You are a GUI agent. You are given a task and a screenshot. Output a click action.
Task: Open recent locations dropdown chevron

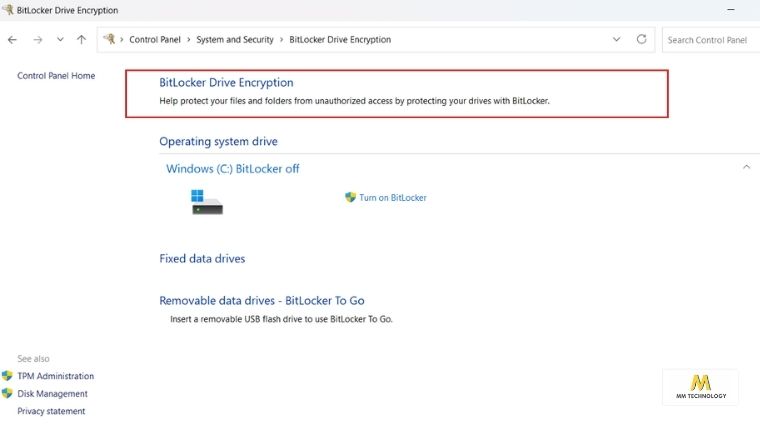(x=60, y=40)
